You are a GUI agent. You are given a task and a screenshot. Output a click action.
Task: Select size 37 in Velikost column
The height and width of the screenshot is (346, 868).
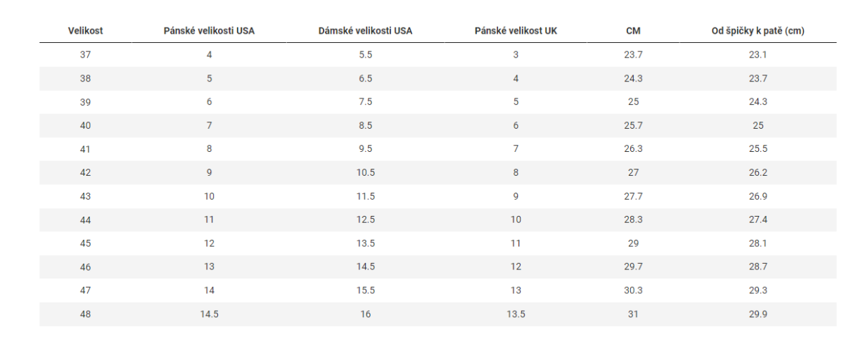(85, 55)
